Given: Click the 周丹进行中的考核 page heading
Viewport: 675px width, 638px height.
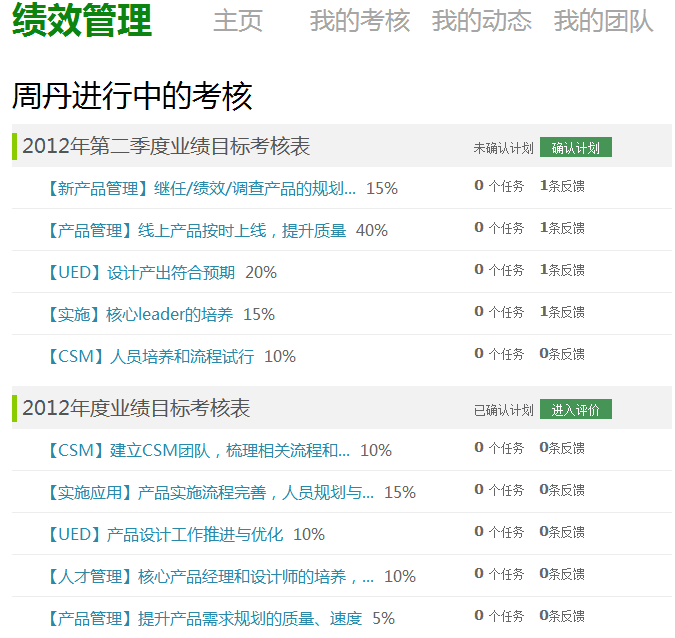Looking at the screenshot, I should click(x=132, y=96).
